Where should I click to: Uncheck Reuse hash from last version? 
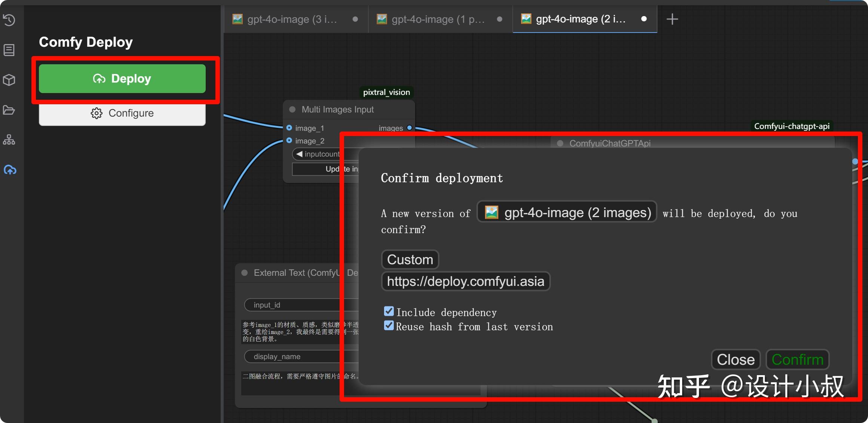coord(389,326)
